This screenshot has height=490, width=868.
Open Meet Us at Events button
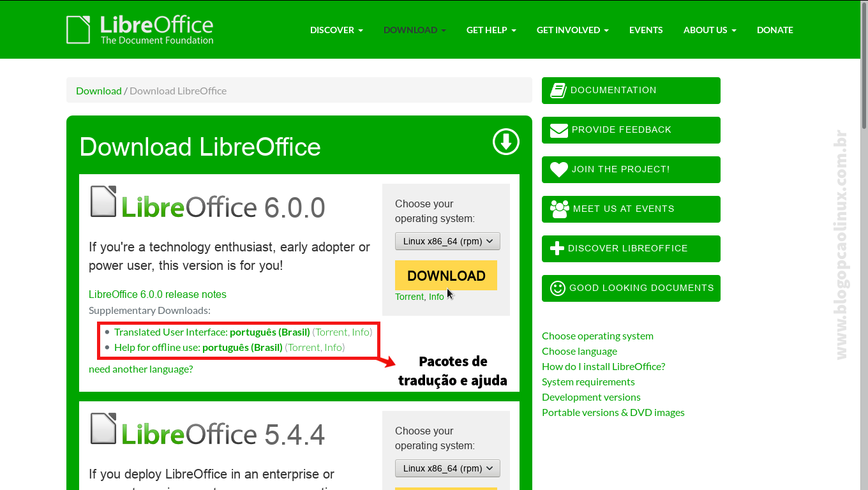(x=631, y=209)
